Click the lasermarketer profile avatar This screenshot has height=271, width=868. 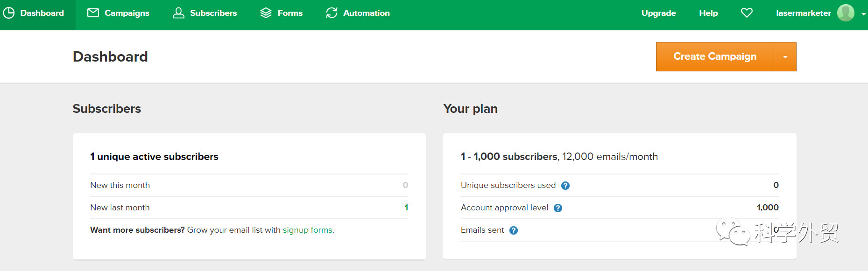tap(846, 13)
